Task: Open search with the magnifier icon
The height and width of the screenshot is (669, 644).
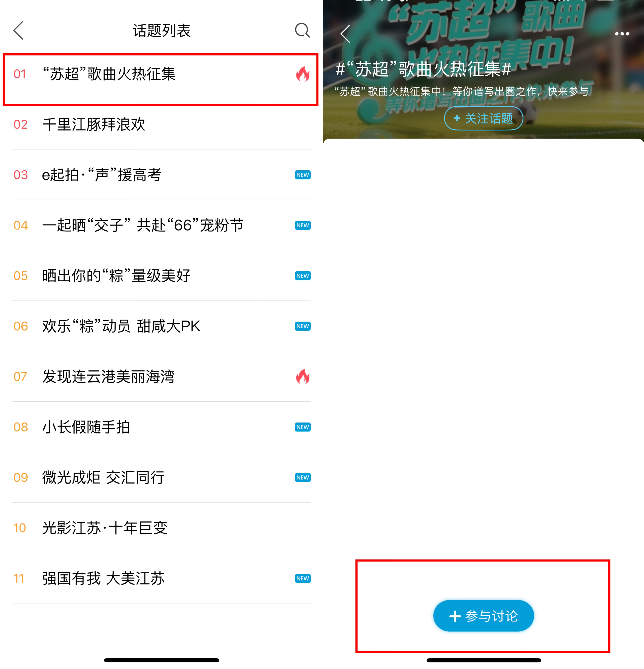Action: tap(302, 30)
